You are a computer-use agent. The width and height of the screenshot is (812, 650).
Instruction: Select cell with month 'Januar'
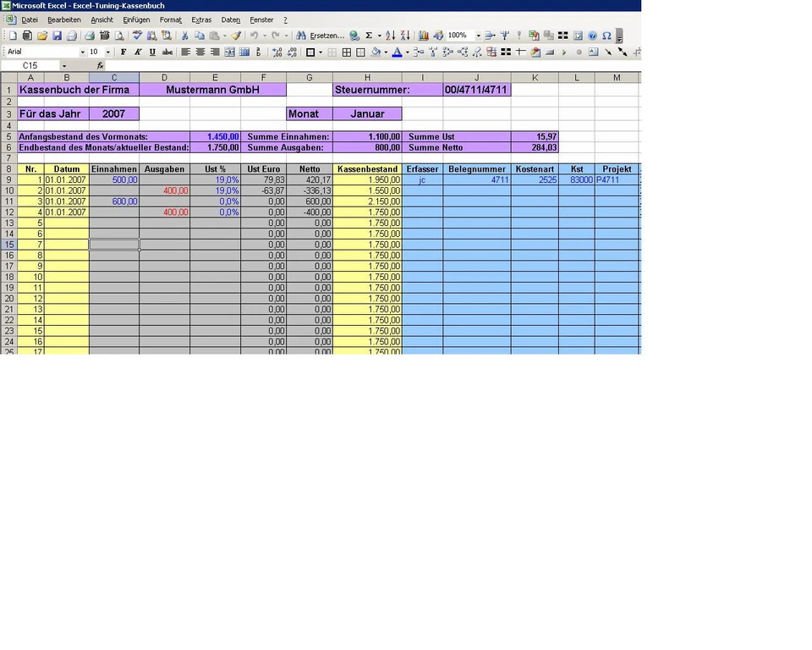[367, 113]
